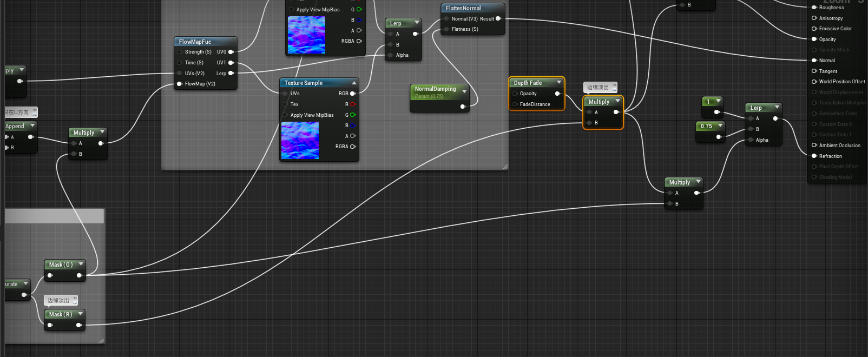Click the Emissive Color material input pin
The height and width of the screenshot is (357, 868).
click(x=814, y=29)
